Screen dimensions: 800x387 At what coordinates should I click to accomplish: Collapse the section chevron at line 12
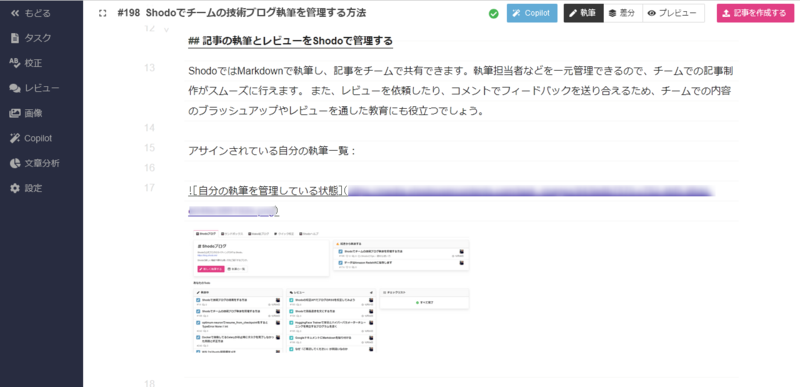pyautogui.click(x=166, y=30)
